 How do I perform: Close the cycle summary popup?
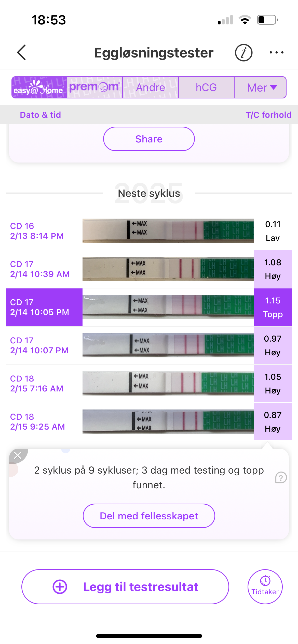(x=18, y=455)
